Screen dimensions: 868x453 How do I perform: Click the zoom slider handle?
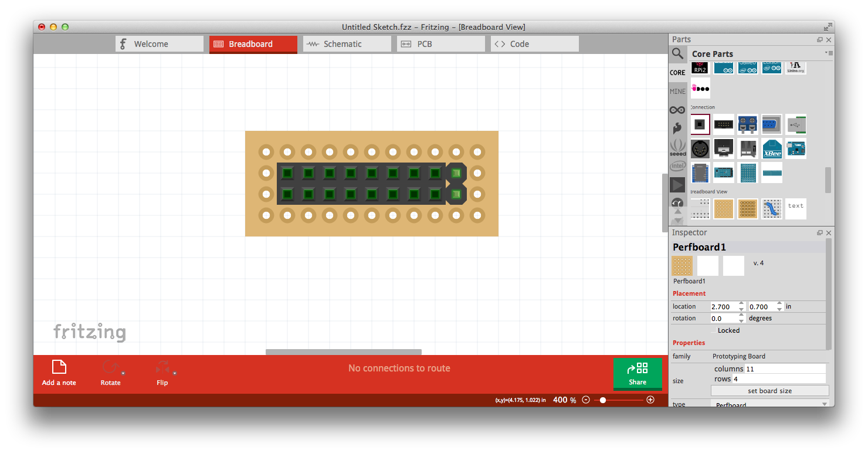click(603, 400)
